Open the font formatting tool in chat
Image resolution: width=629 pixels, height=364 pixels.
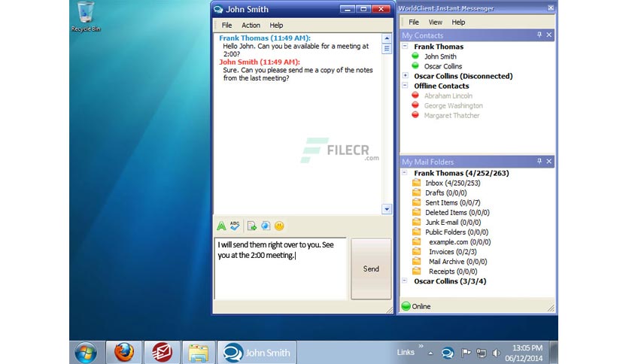coord(221,226)
